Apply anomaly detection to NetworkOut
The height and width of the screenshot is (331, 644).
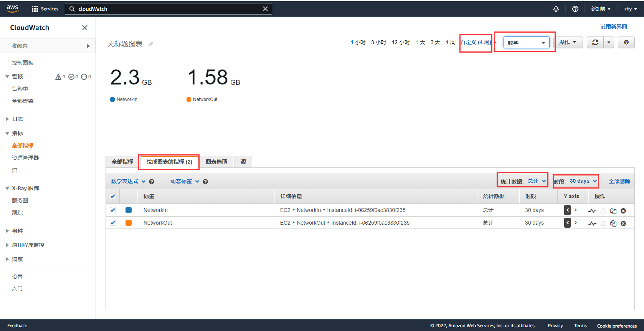tap(593, 223)
